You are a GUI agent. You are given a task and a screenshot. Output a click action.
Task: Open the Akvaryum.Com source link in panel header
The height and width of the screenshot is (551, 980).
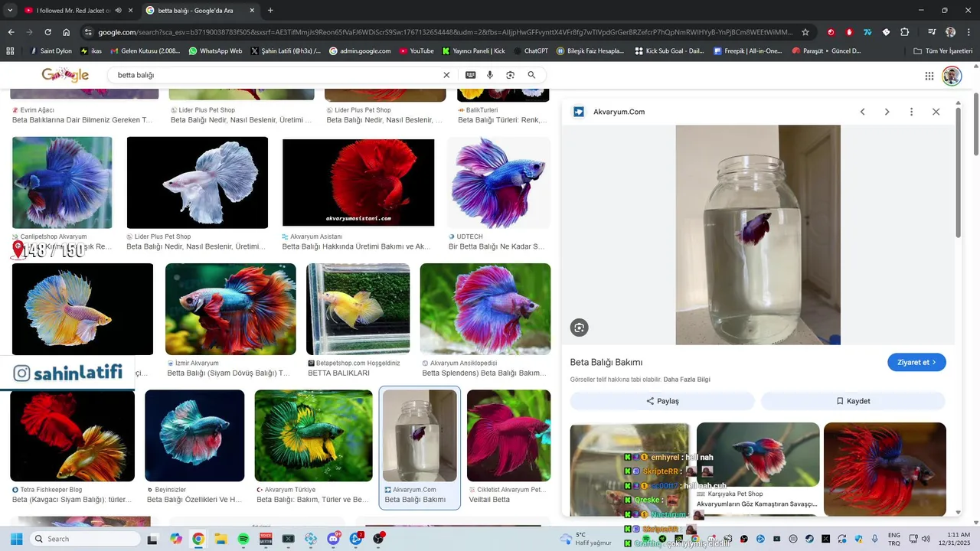(x=619, y=112)
